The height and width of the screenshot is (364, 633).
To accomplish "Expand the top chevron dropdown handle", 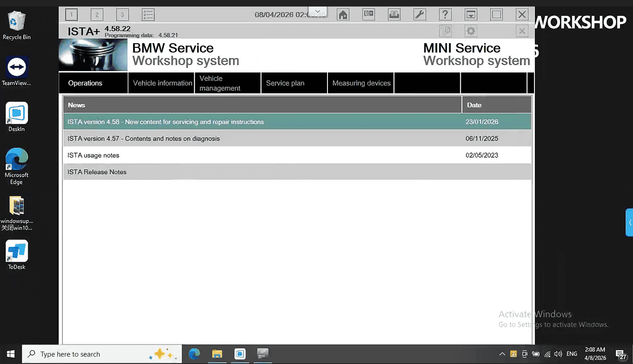I will [x=318, y=11].
